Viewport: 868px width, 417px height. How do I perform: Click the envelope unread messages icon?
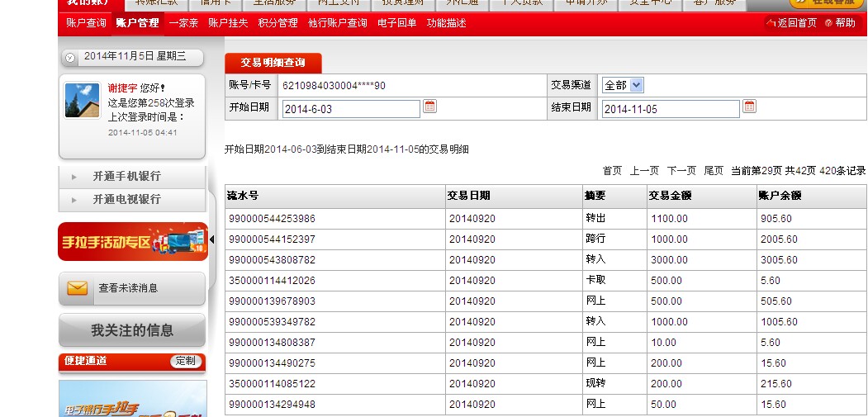click(78, 288)
